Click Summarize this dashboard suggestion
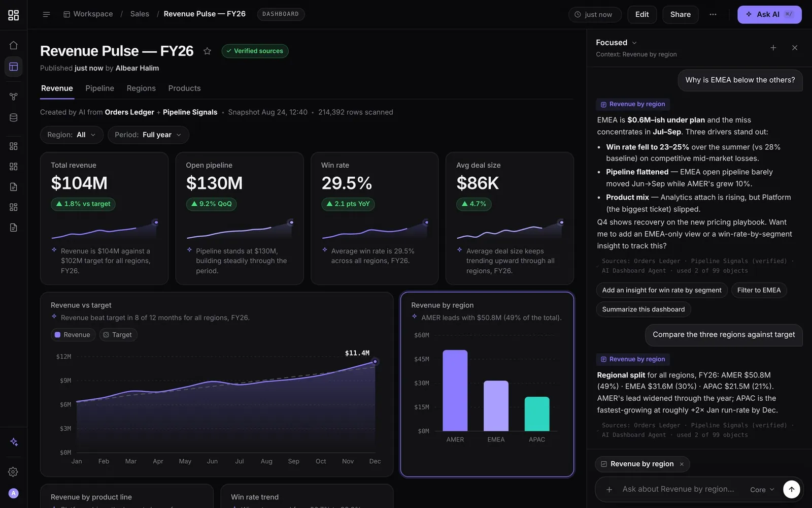812x508 pixels. point(643,309)
